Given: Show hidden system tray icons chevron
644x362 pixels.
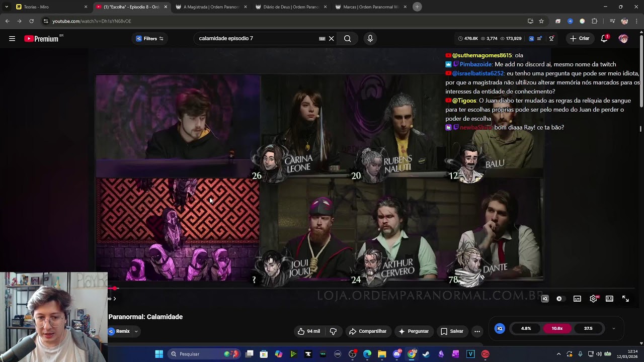Looking at the screenshot, I should point(558,354).
